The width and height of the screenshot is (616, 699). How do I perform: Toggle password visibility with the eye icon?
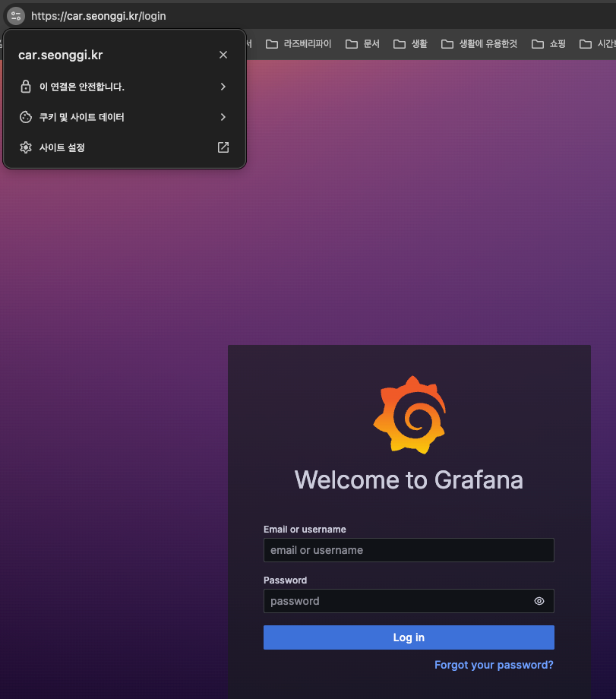pos(539,601)
